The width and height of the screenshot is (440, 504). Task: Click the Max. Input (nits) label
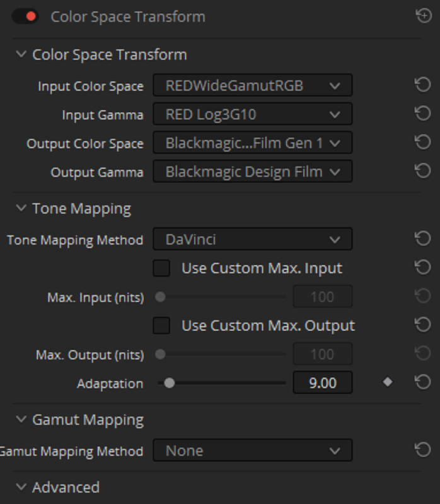coord(96,297)
